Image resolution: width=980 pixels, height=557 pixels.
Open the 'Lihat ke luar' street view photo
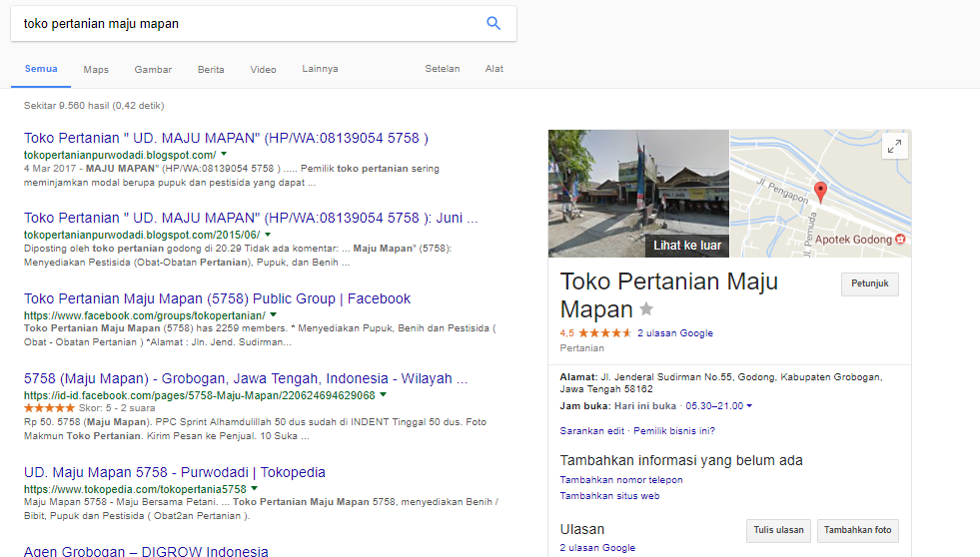pos(638,194)
